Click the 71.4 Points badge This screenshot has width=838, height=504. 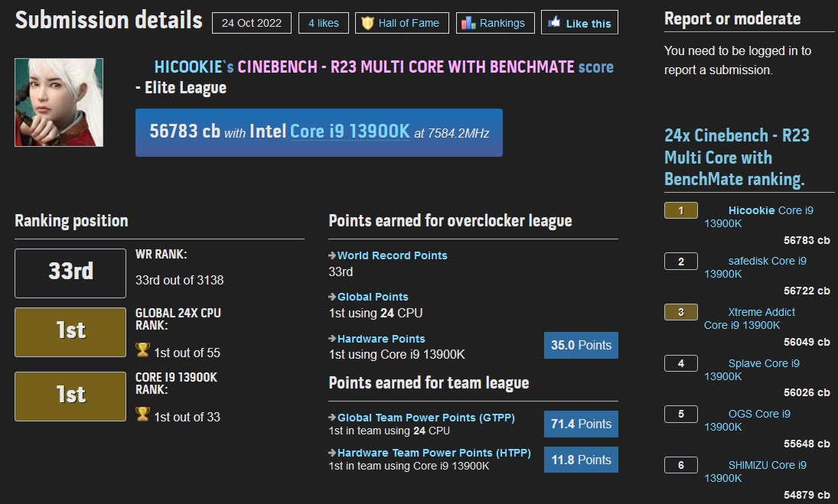[x=581, y=424]
